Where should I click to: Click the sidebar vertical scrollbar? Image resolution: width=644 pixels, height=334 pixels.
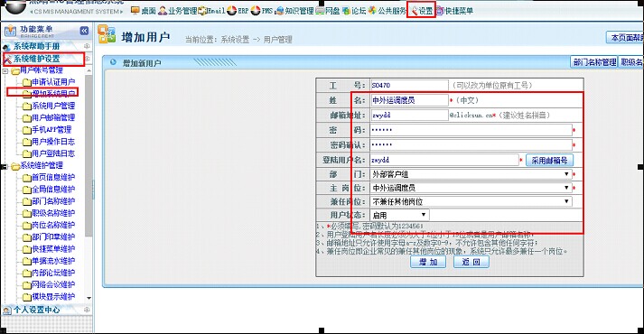click(89, 185)
